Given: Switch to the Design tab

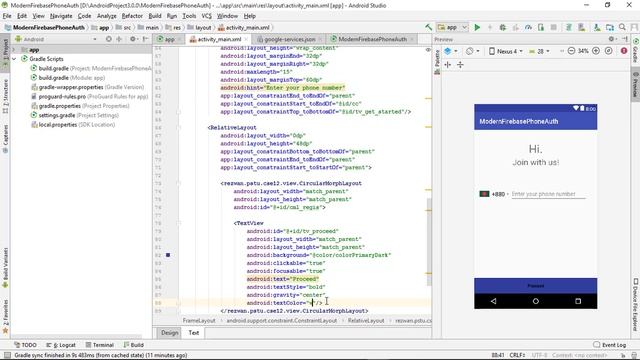Looking at the screenshot, I should coord(169,333).
